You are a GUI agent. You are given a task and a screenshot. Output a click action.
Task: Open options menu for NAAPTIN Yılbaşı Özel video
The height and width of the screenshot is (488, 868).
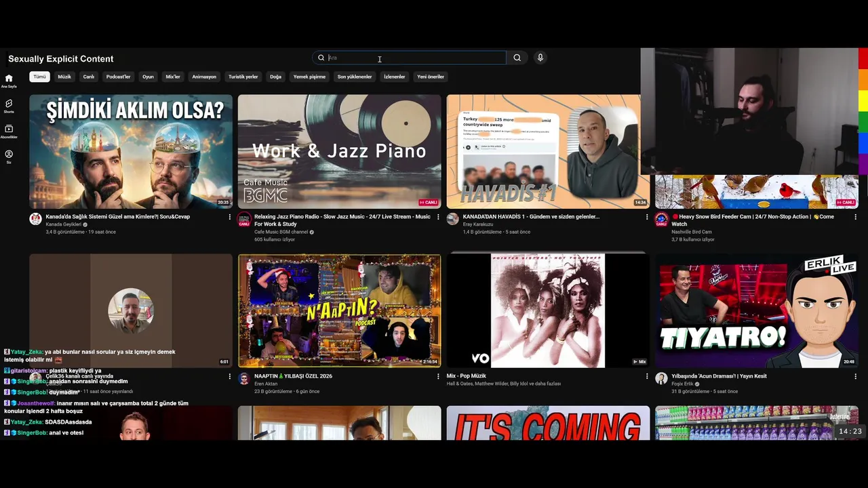[x=438, y=376]
